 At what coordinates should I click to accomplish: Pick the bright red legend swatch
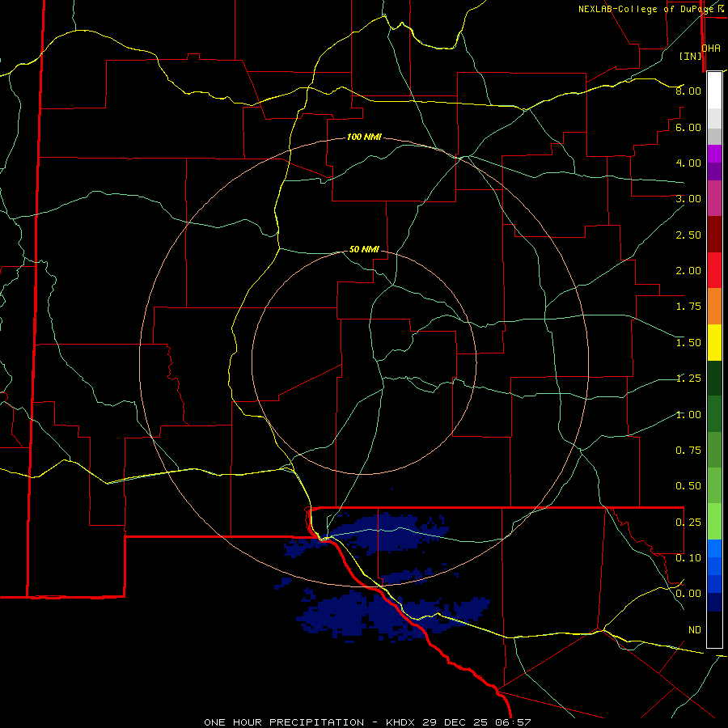click(x=714, y=270)
